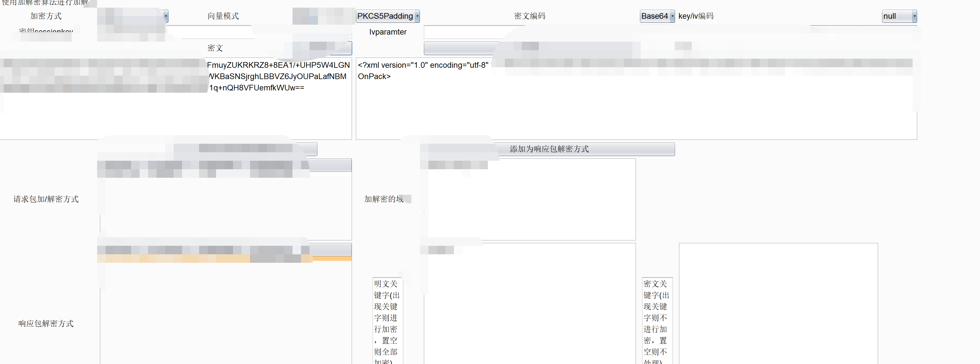Click the 明文关键字 keyword text box

tap(530, 303)
